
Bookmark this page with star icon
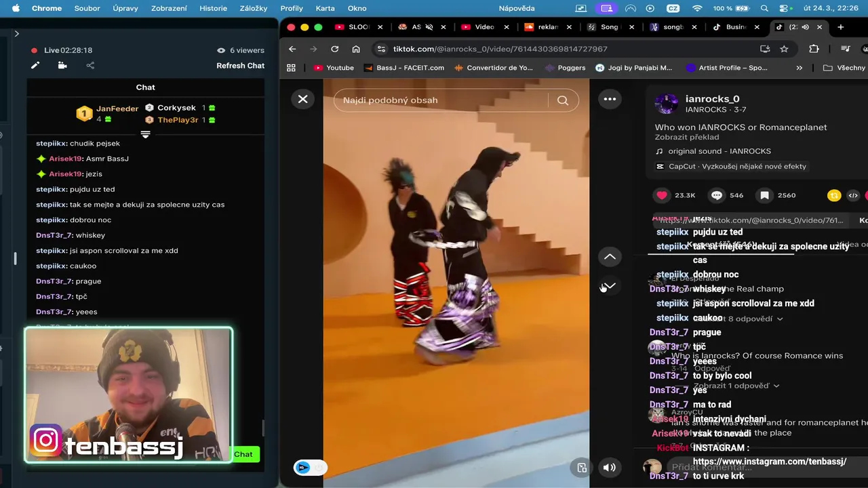(784, 49)
